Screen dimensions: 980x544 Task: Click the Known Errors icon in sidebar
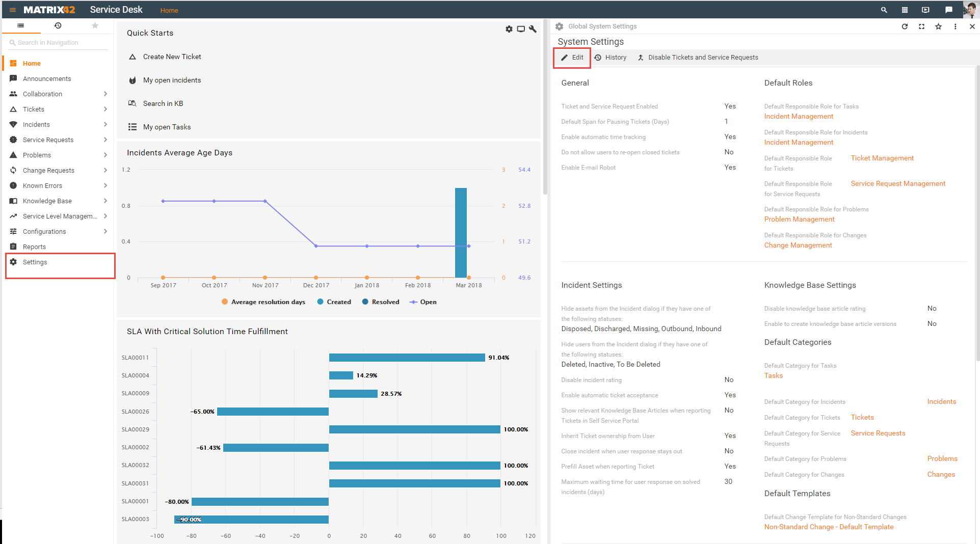(13, 185)
